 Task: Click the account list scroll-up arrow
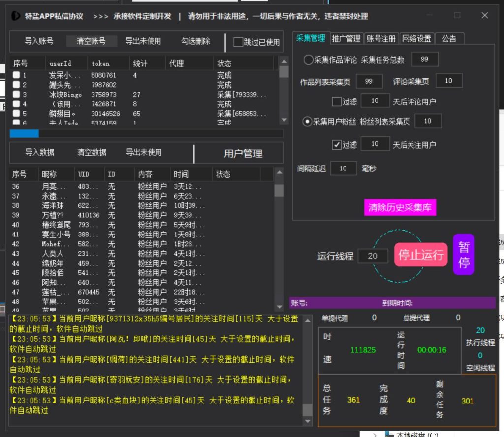(283, 61)
